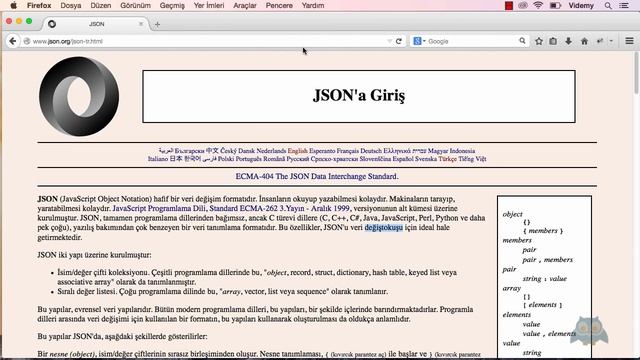640x360 pixels.
Task: Open the Español language link
Action: click(x=403, y=159)
